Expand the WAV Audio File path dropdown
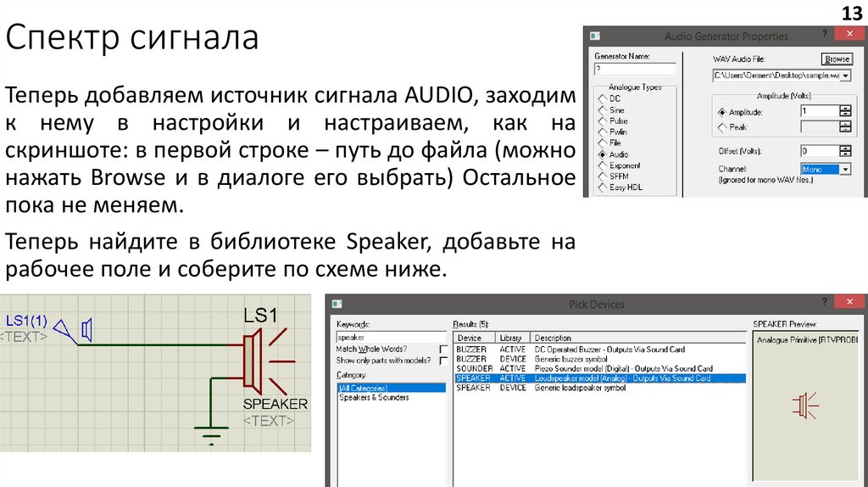Screen dimensions: 868x487 (x=846, y=76)
